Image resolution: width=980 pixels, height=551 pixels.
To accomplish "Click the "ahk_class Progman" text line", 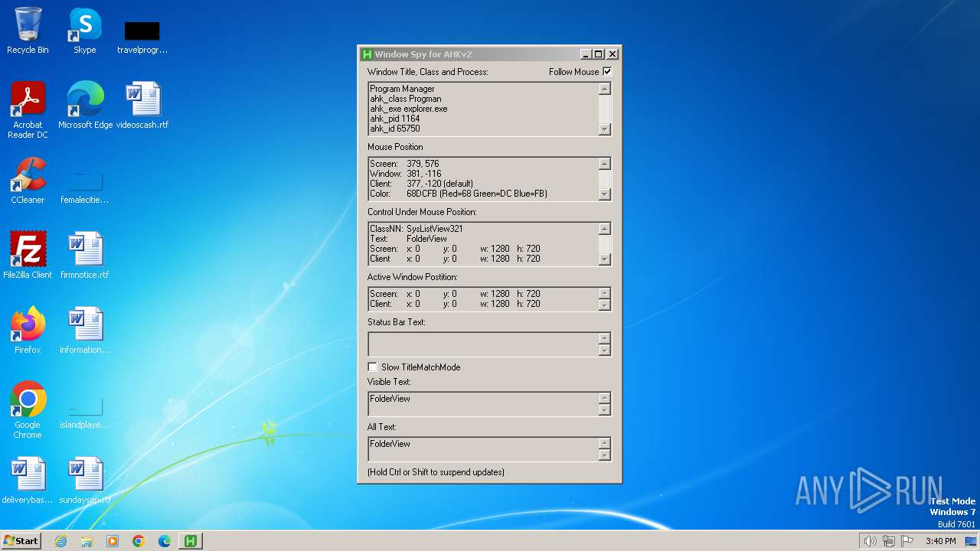I will pyautogui.click(x=406, y=99).
